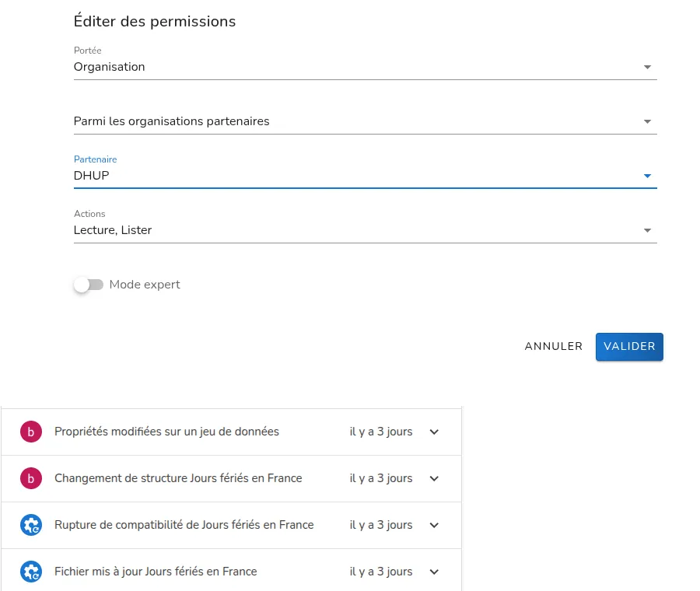Click the Mode expert label
The width and height of the screenshot is (700, 591).
pyautogui.click(x=145, y=285)
